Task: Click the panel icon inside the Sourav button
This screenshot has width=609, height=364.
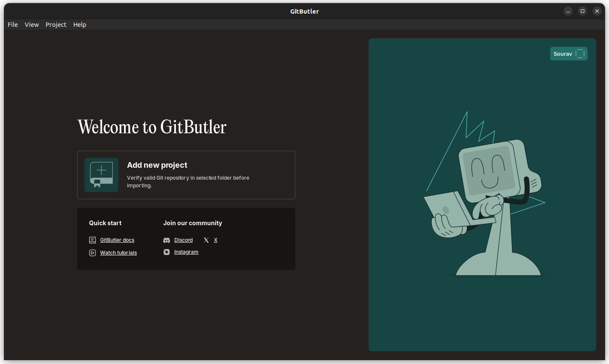Action: point(580,54)
